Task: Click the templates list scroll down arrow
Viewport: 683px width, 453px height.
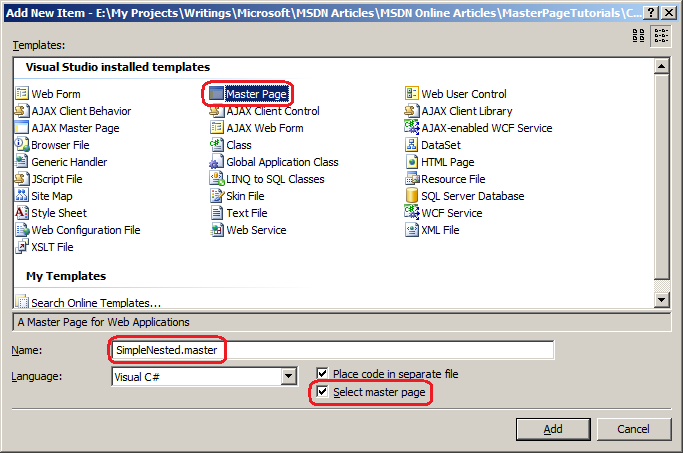Action: click(x=662, y=299)
